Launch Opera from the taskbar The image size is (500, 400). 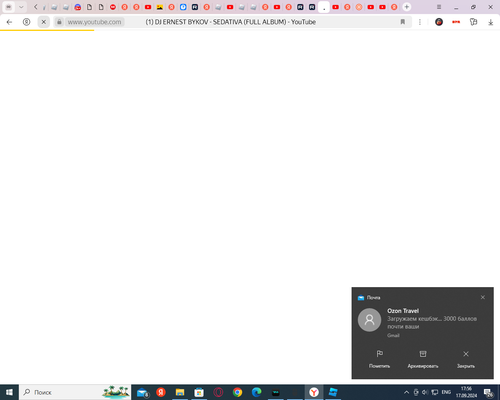click(x=218, y=392)
